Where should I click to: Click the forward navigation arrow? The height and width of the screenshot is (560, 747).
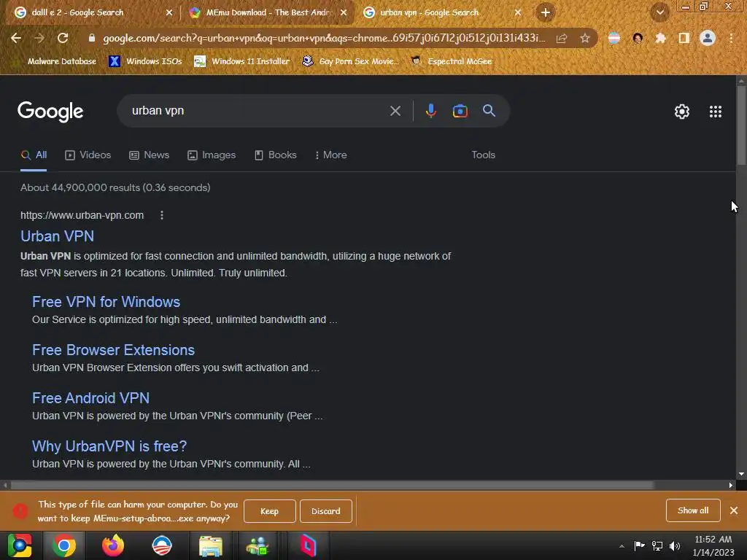click(x=39, y=38)
